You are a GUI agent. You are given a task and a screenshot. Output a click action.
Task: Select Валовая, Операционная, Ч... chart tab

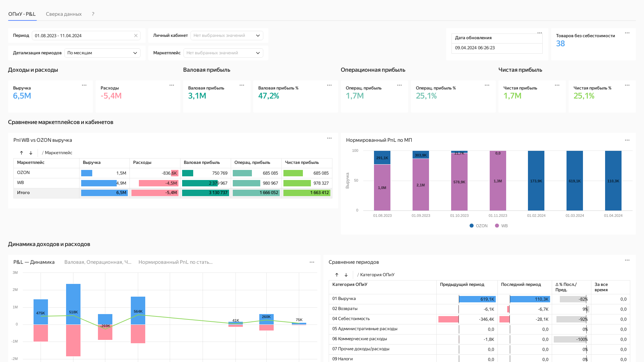pyautogui.click(x=98, y=262)
